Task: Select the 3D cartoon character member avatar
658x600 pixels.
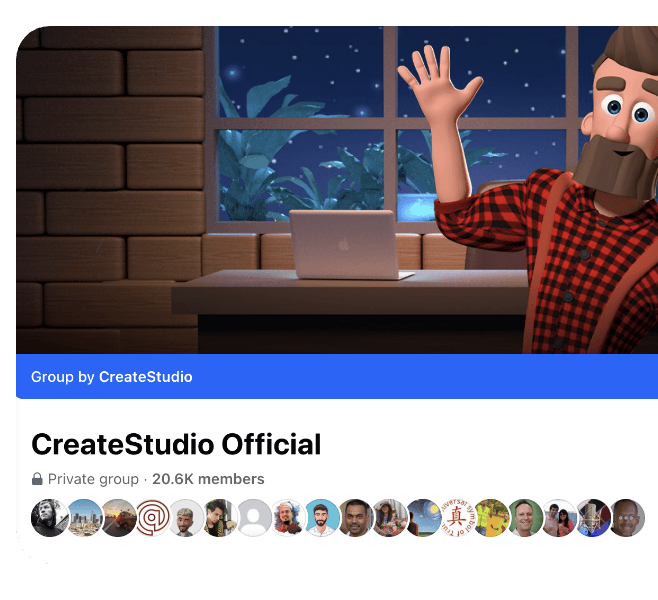Action: point(187,518)
